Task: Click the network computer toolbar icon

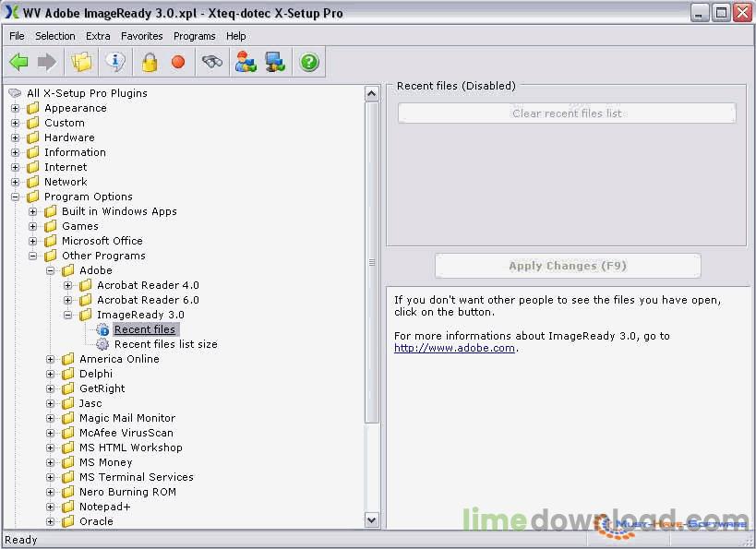Action: (x=275, y=62)
